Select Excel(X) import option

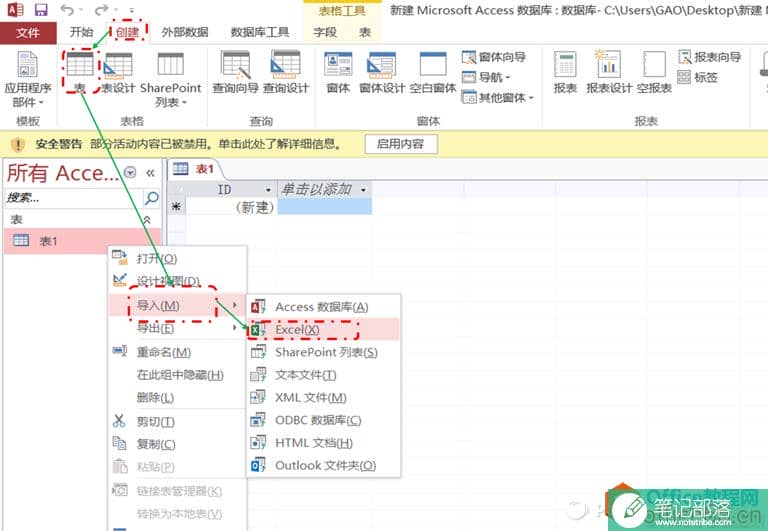coord(323,329)
